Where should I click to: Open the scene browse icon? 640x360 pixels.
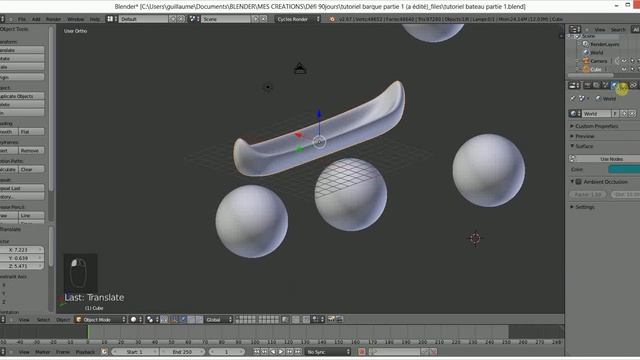[194, 19]
